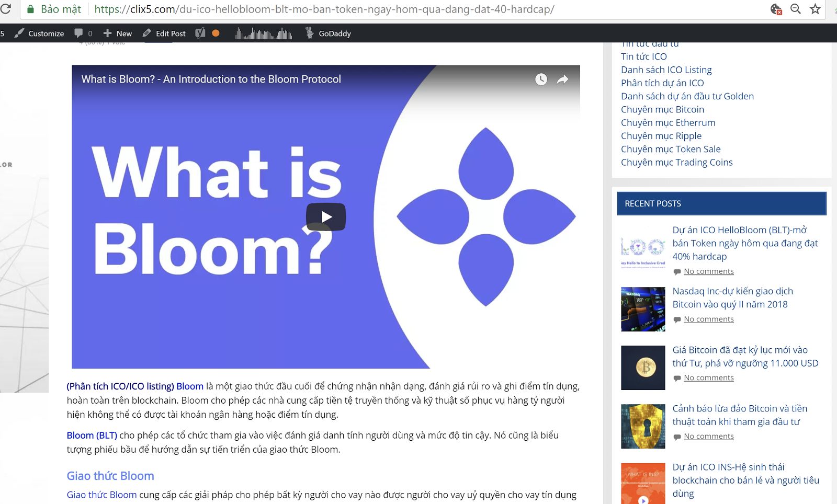Click the Giao thức Bloom heading
The image size is (837, 504).
click(110, 476)
